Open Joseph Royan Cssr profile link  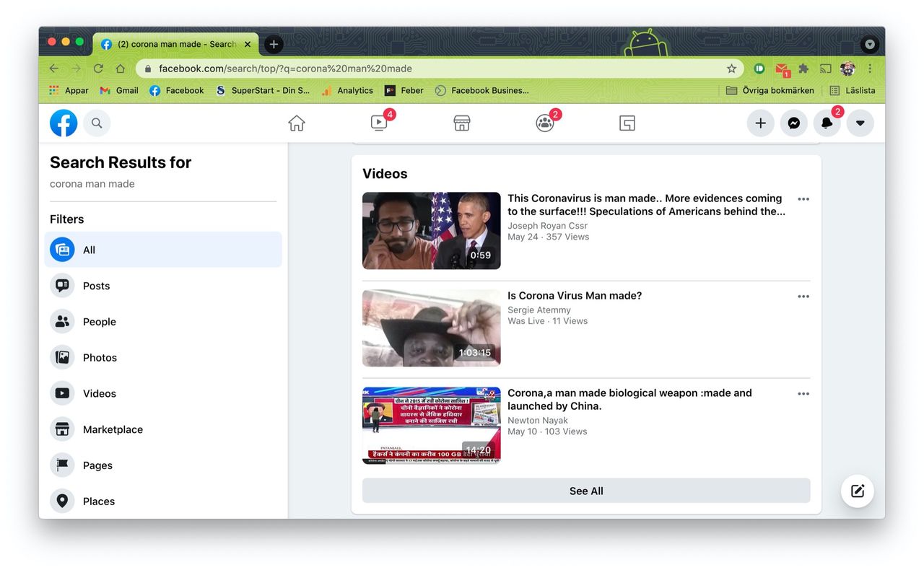547,226
